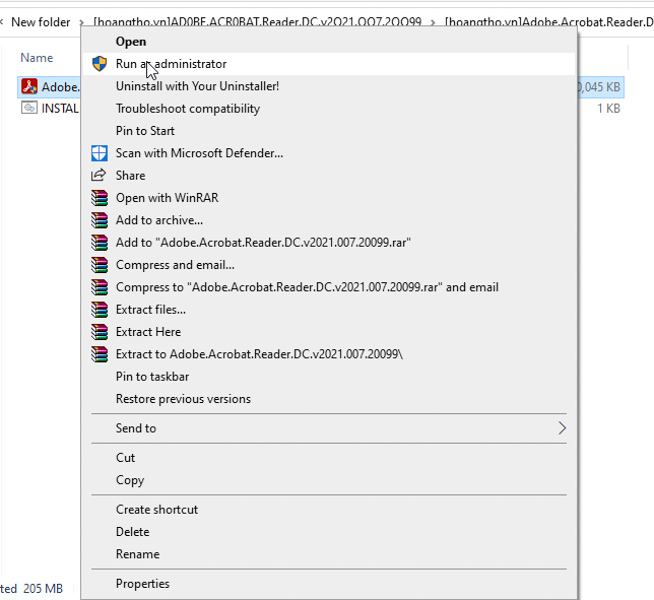Click New folder in the address breadcrumb
654x600 pixels.
(41, 22)
